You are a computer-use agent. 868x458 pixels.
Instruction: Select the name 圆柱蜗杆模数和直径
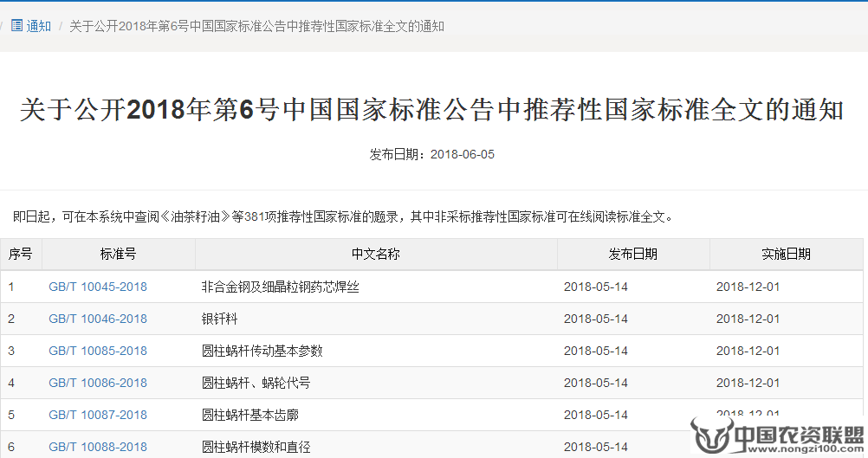(256, 447)
